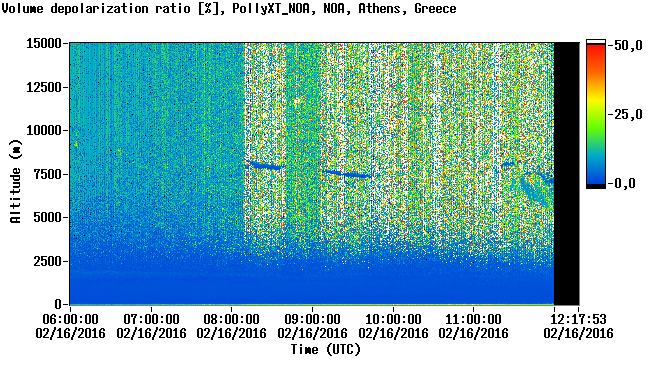This screenshot has height=389, width=665.
Task: Click the 12500 altitude tick label
Action: coord(44,87)
